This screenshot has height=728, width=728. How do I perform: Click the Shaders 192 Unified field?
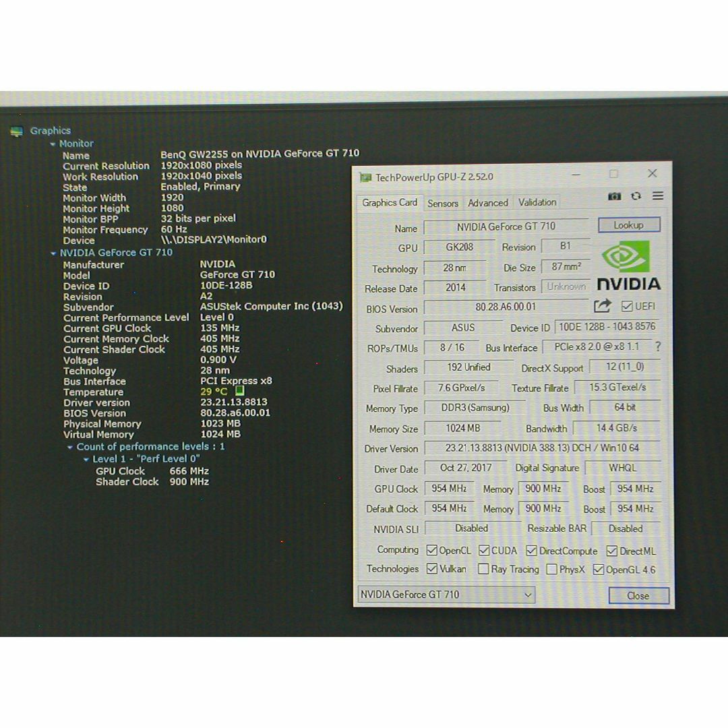pyautogui.click(x=468, y=367)
